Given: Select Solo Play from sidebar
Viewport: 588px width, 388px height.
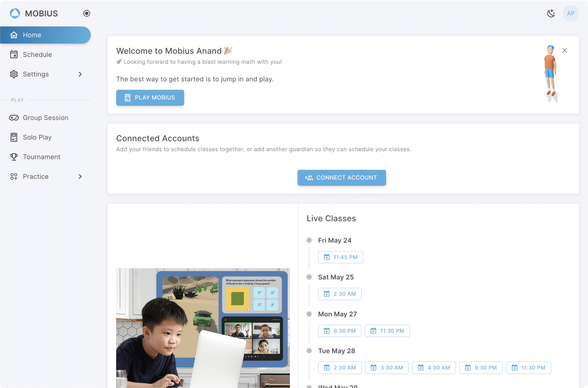Looking at the screenshot, I should click(x=45, y=137).
